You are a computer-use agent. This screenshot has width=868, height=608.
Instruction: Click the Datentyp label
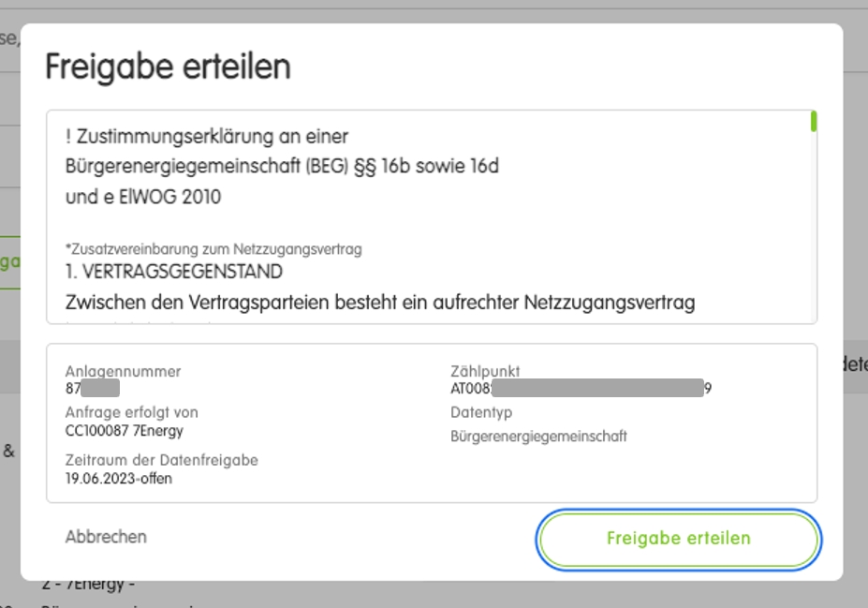tap(481, 412)
